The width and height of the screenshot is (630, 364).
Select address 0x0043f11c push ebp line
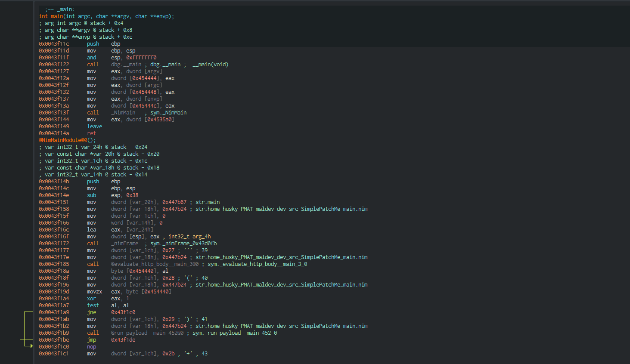coord(80,44)
